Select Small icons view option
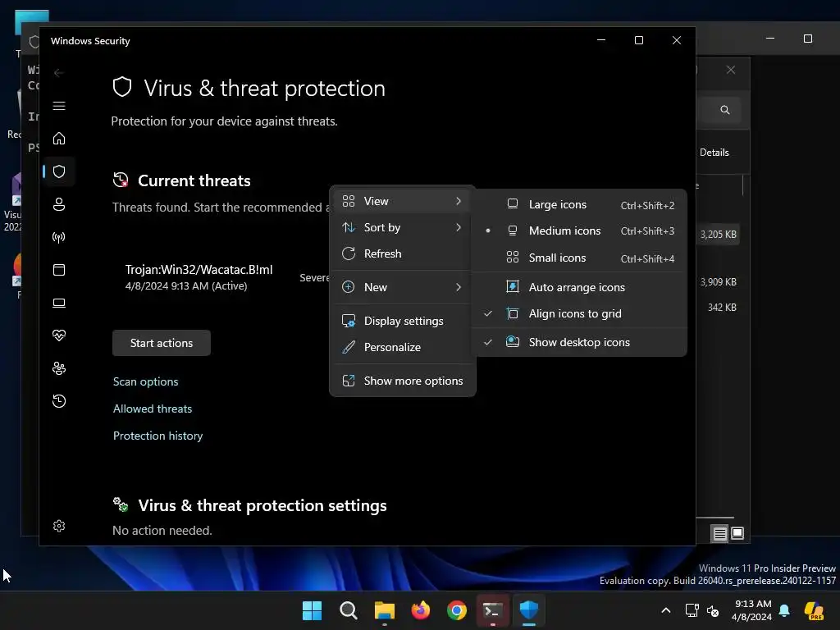The height and width of the screenshot is (630, 840). [x=579, y=258]
